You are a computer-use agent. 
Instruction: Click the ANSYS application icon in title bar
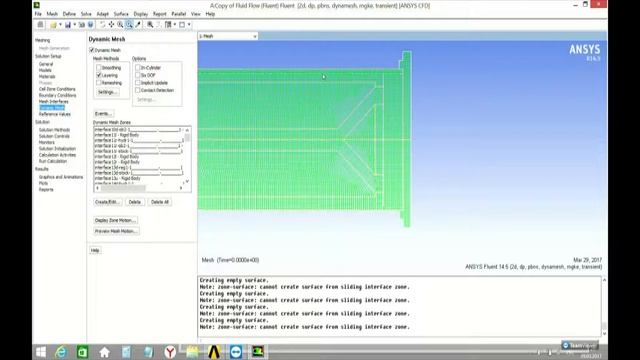37,5
